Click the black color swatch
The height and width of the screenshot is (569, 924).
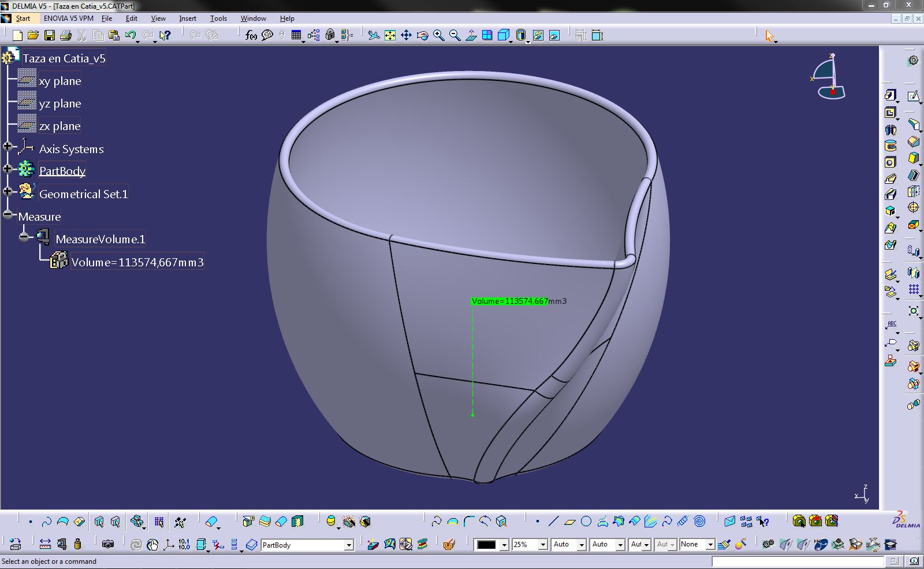486,545
